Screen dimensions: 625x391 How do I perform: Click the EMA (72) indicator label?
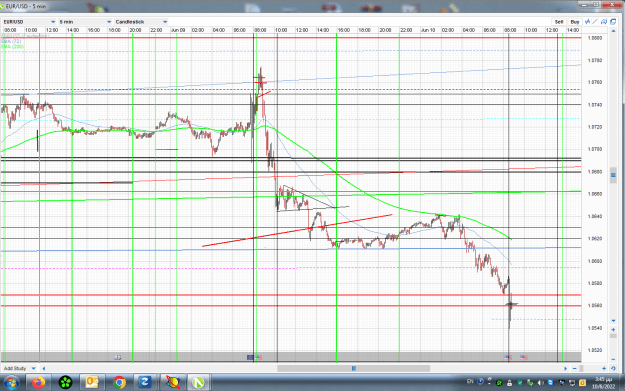(x=11, y=41)
